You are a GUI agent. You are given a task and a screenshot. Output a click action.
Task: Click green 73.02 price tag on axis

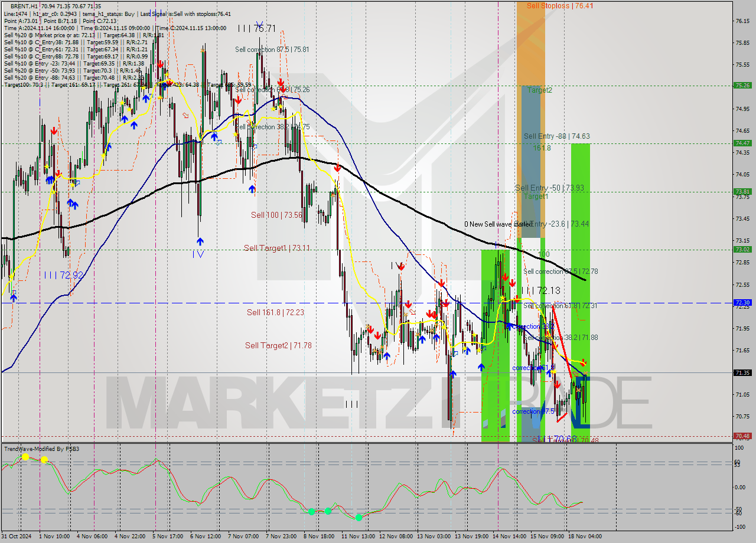pos(742,249)
